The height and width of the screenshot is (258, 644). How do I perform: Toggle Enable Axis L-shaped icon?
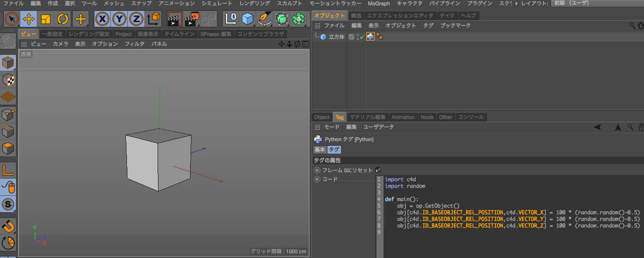click(x=8, y=170)
